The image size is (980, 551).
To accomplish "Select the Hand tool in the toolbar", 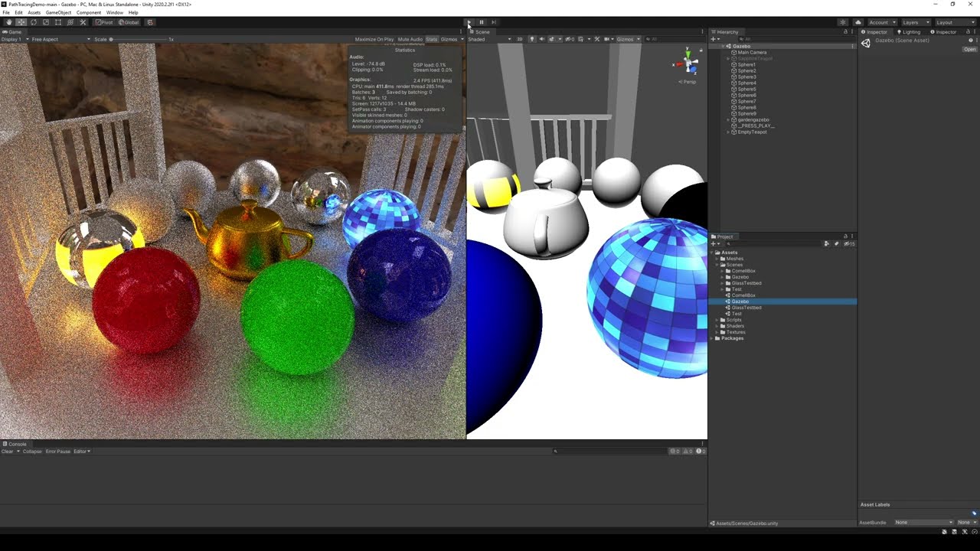I will point(8,22).
